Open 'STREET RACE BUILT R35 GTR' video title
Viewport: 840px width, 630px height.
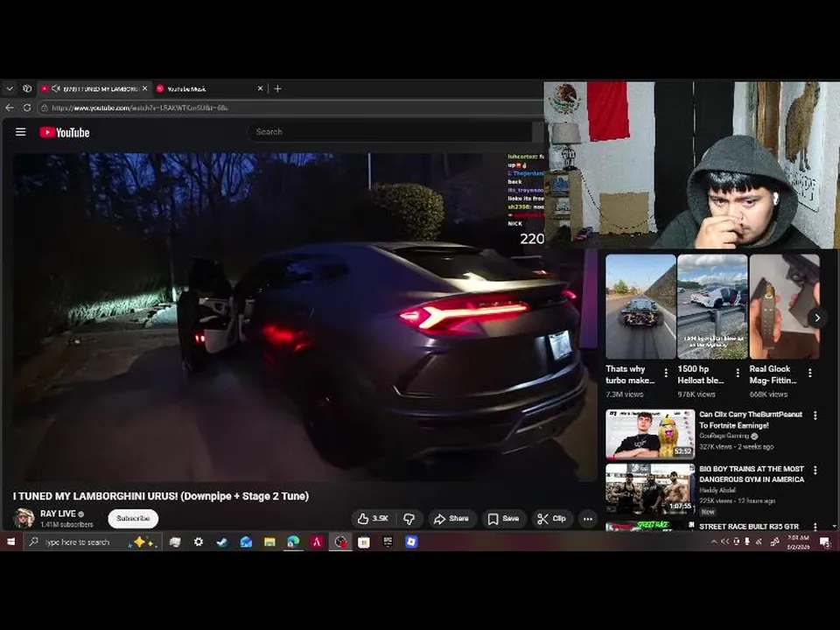pos(749,527)
